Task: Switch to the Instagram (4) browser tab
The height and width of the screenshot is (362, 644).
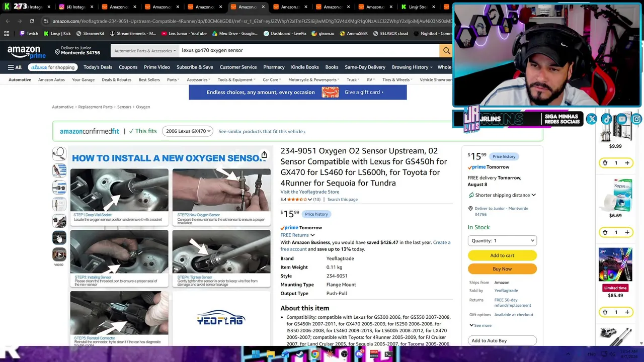Action: click(x=75, y=7)
